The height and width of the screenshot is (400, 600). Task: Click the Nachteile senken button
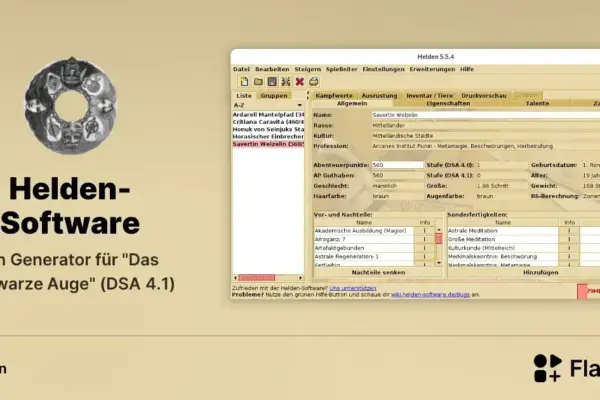(x=378, y=273)
